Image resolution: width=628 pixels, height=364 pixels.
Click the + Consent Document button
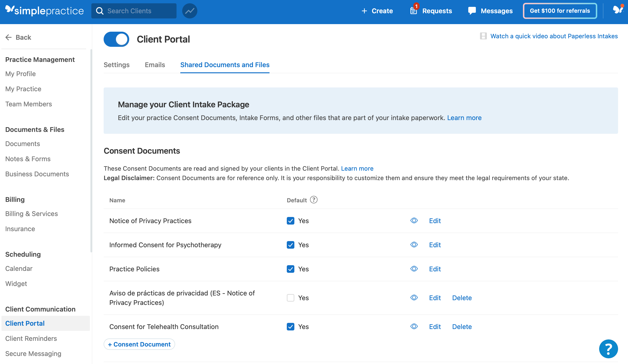coord(139,344)
